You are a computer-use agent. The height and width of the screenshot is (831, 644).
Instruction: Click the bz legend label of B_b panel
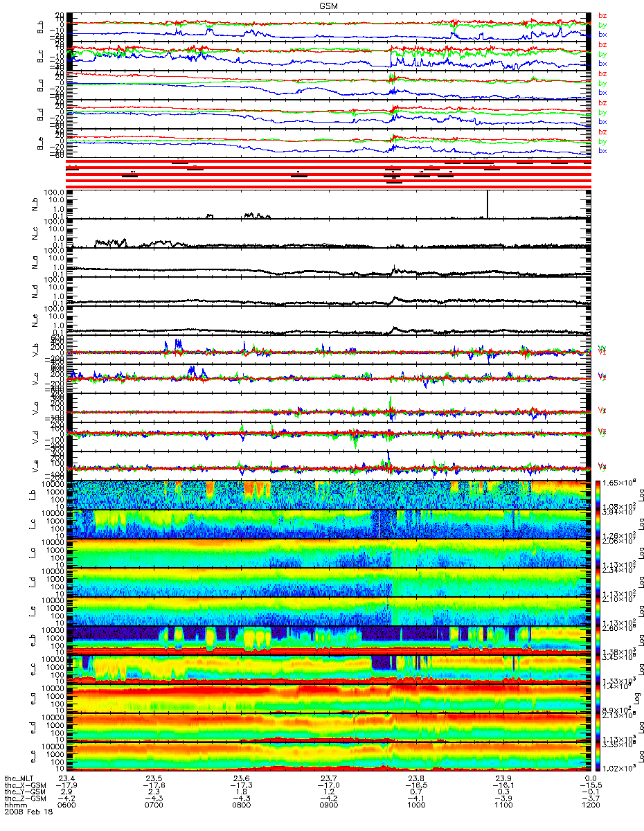coord(602,15)
